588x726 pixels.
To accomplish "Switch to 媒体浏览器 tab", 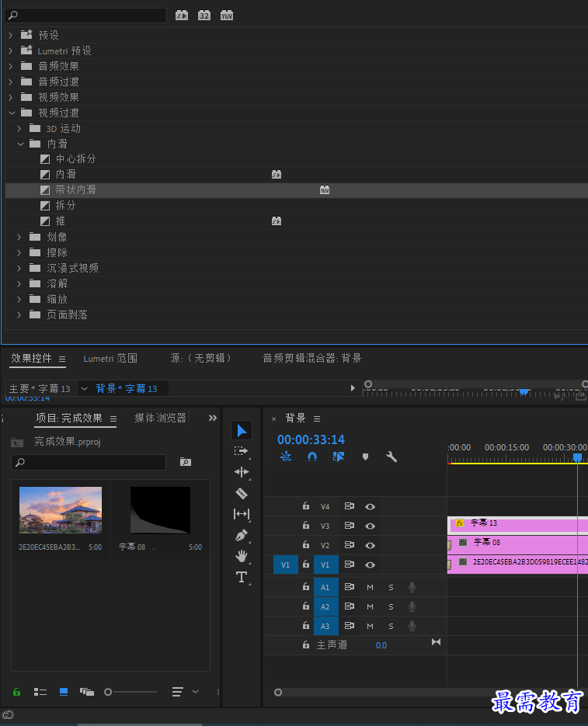I will (x=160, y=418).
